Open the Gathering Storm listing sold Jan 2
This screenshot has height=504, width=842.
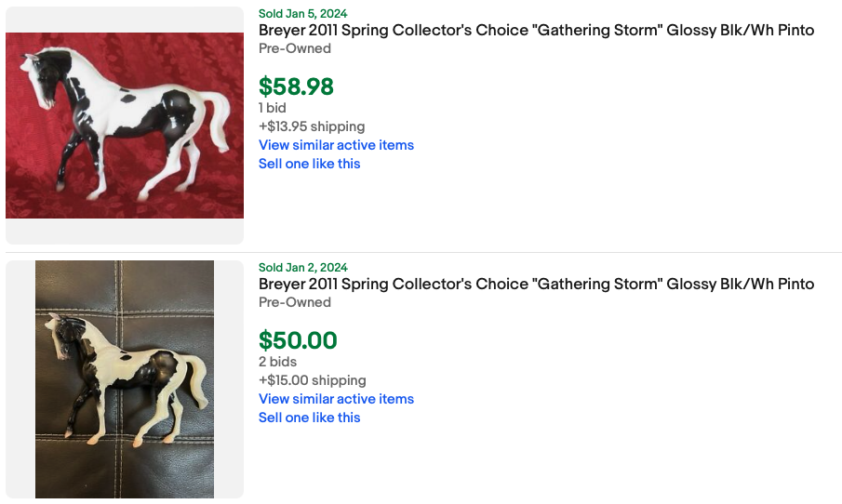point(536,285)
